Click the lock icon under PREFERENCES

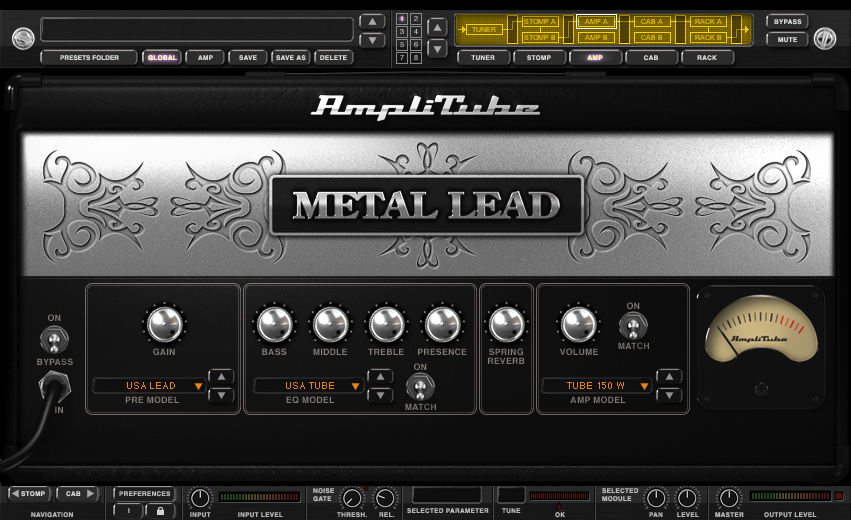coord(160,511)
